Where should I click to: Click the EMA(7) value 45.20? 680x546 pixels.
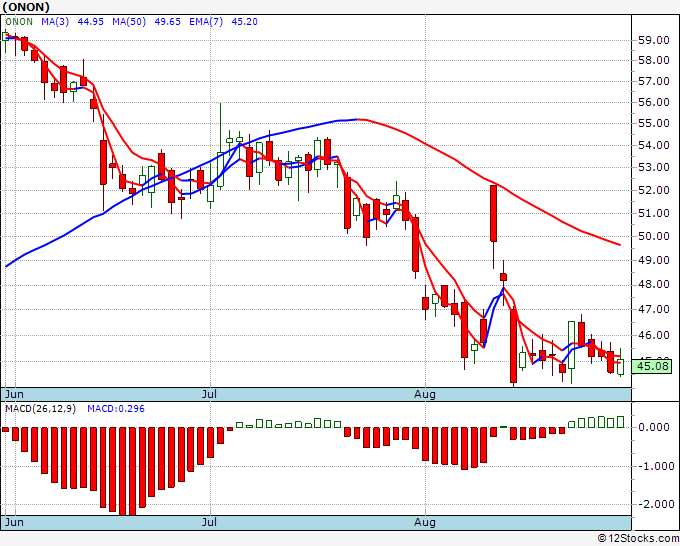pyautogui.click(x=245, y=21)
